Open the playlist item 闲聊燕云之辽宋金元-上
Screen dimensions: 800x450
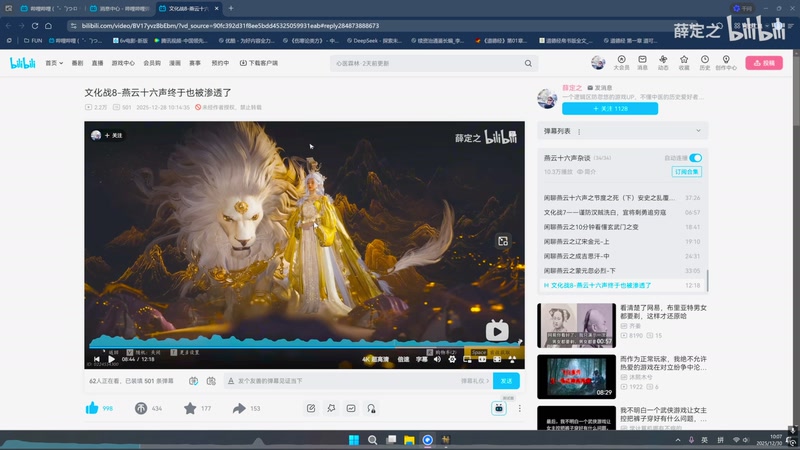(x=621, y=241)
